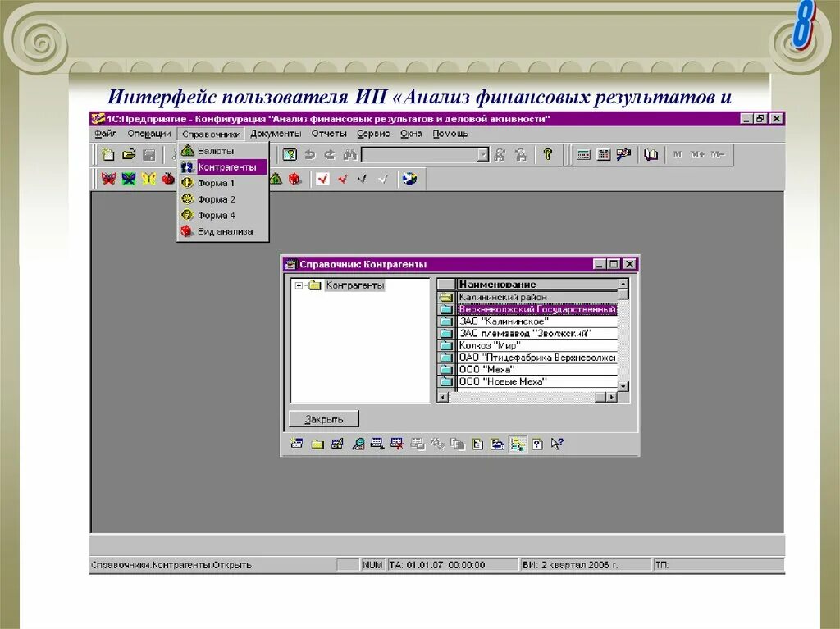Click the Redo arrow in main toolbar
The width and height of the screenshot is (840, 629).
(x=330, y=155)
